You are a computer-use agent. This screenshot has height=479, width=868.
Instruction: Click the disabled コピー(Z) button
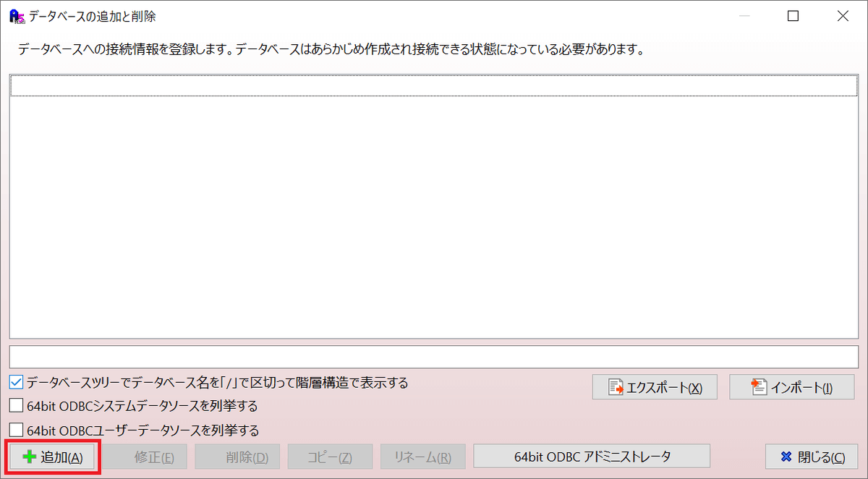(330, 457)
